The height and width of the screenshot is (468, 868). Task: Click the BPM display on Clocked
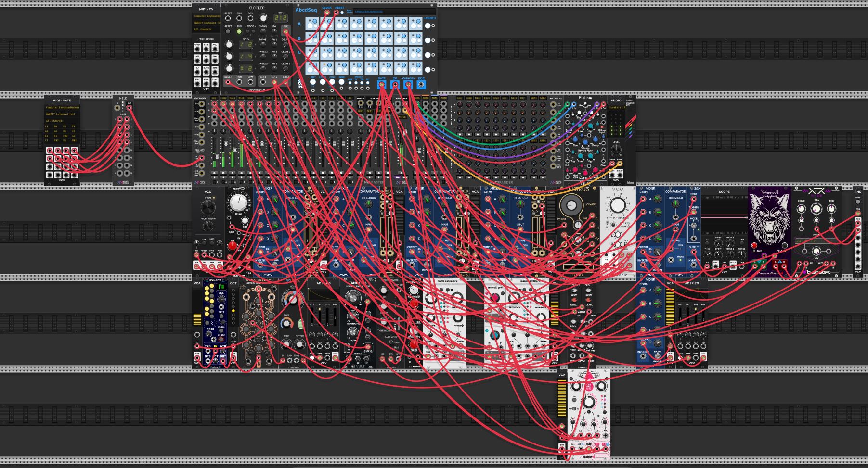point(281,18)
